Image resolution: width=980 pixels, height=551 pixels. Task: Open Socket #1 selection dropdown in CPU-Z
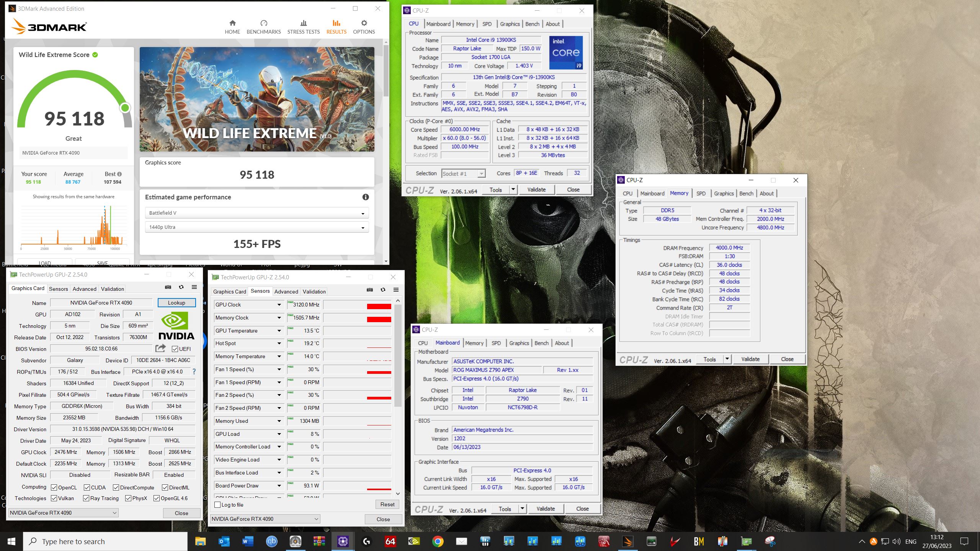click(x=463, y=174)
